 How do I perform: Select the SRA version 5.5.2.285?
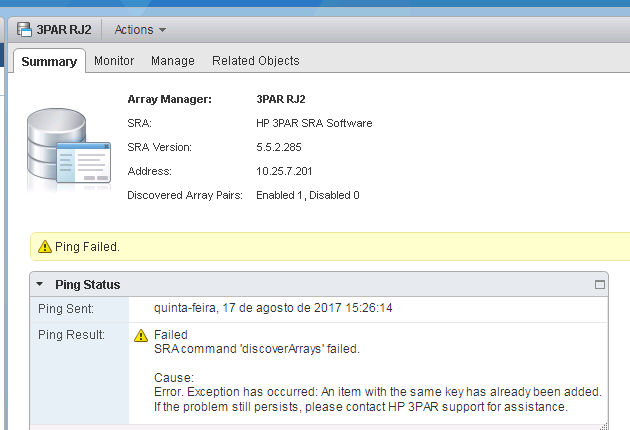pos(279,147)
